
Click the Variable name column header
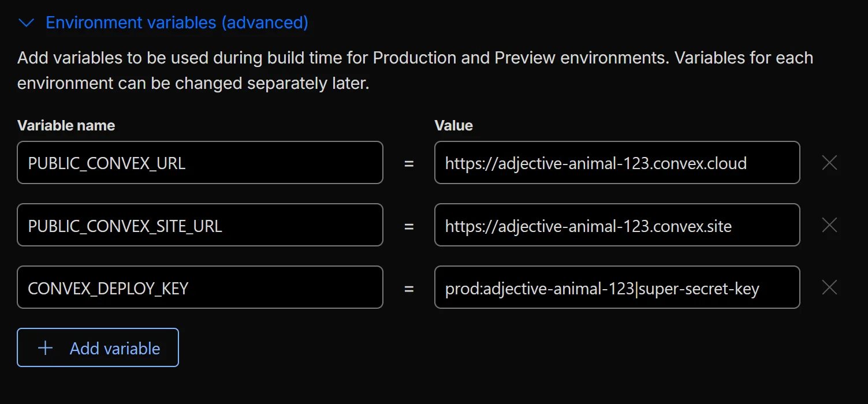(65, 125)
